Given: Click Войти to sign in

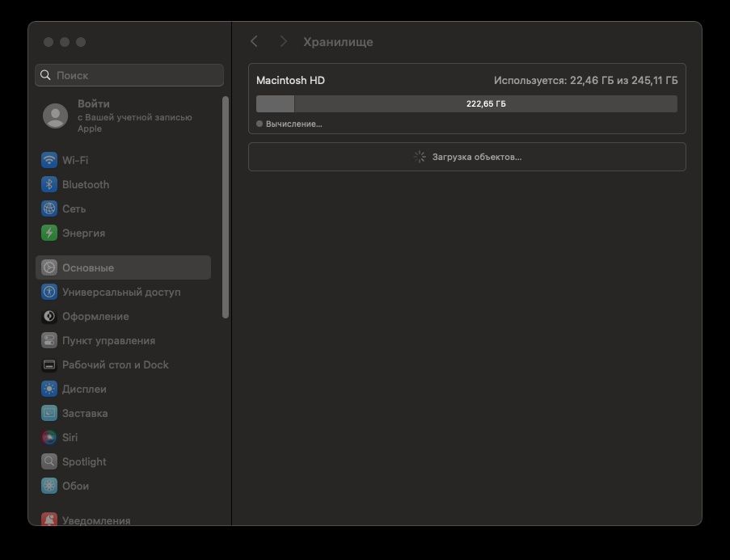Looking at the screenshot, I should tap(94, 103).
